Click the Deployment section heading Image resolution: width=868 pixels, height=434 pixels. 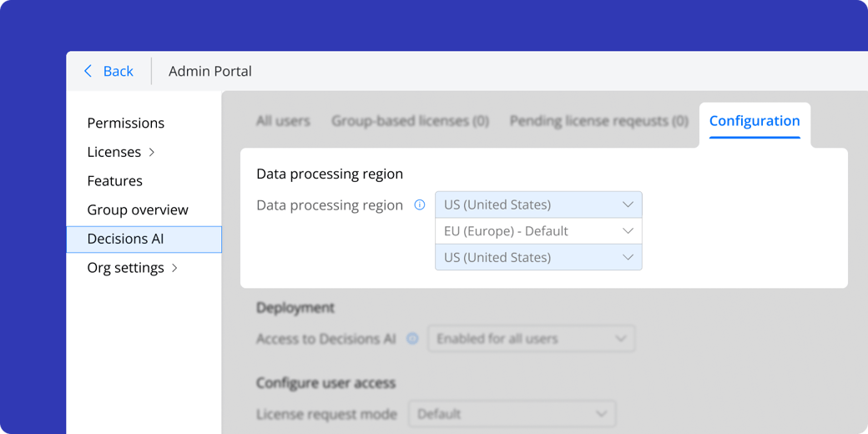pyautogui.click(x=295, y=308)
